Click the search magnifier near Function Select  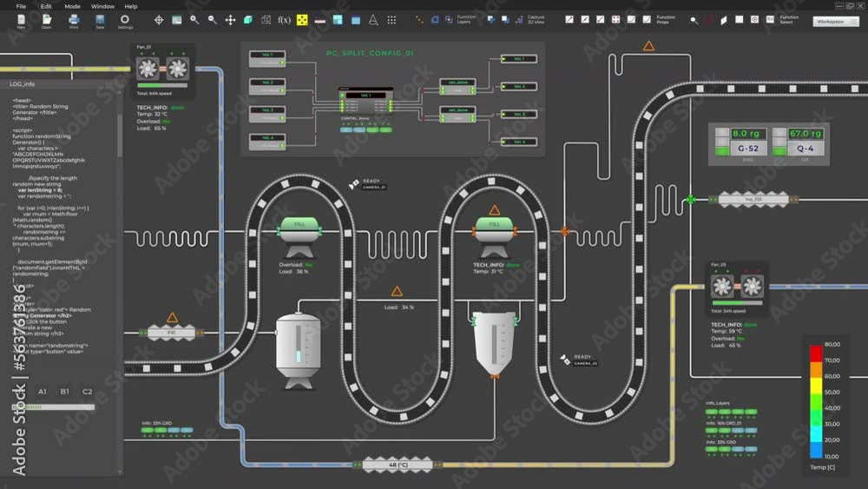(694, 20)
